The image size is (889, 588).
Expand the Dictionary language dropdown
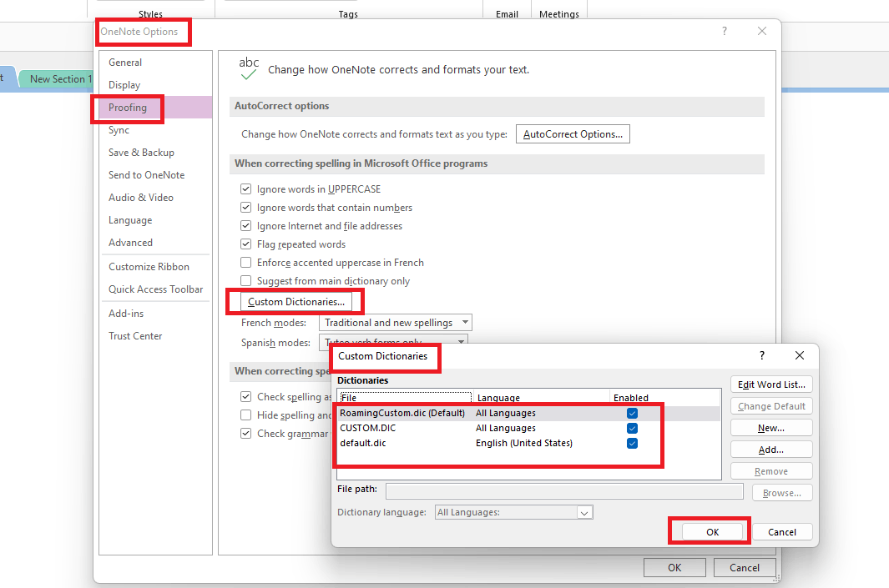[x=586, y=511]
